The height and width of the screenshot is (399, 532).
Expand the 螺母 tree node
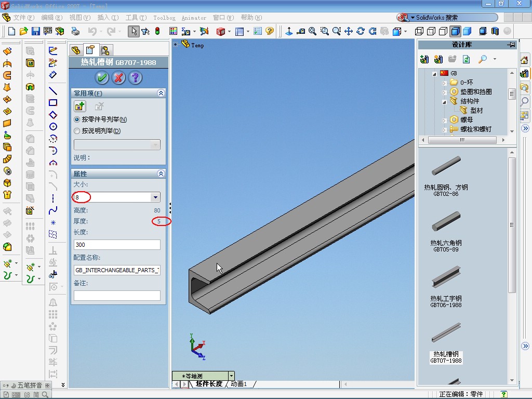pos(444,121)
